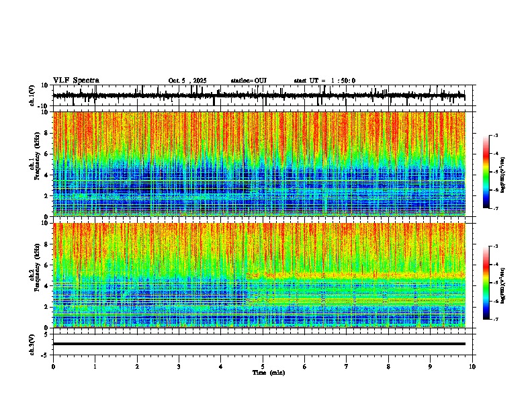Viewport: 532px width, 411px height.
Task: Click time axis tick label "4"
Action: tap(221, 367)
